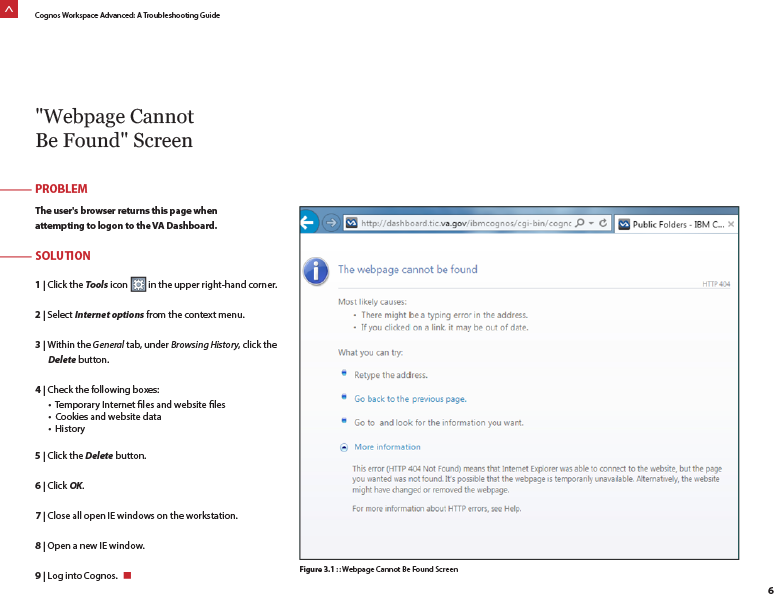Image resolution: width=783 pixels, height=598 pixels.
Task: Click step 8 'Open a new IE window.'
Action: 96,546
